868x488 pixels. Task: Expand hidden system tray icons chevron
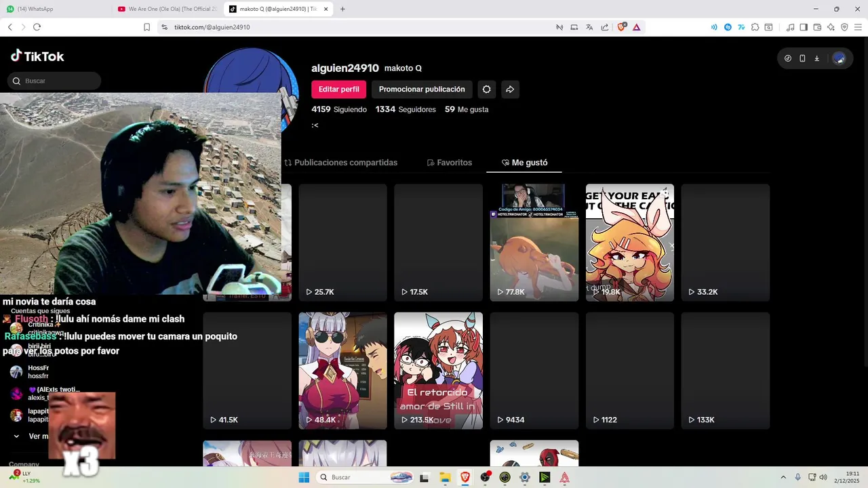(783, 477)
